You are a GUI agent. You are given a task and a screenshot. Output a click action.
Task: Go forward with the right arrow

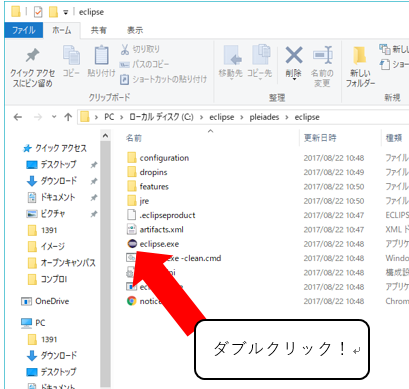[38, 117]
